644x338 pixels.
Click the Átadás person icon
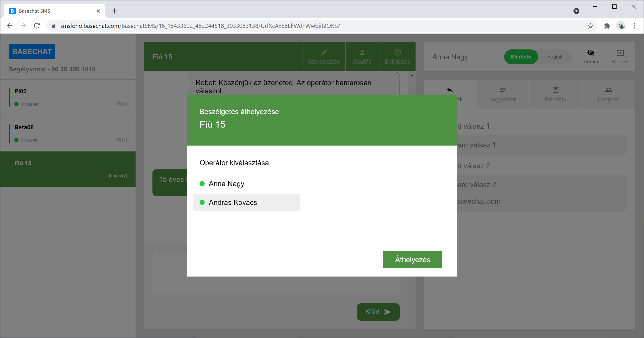(362, 53)
